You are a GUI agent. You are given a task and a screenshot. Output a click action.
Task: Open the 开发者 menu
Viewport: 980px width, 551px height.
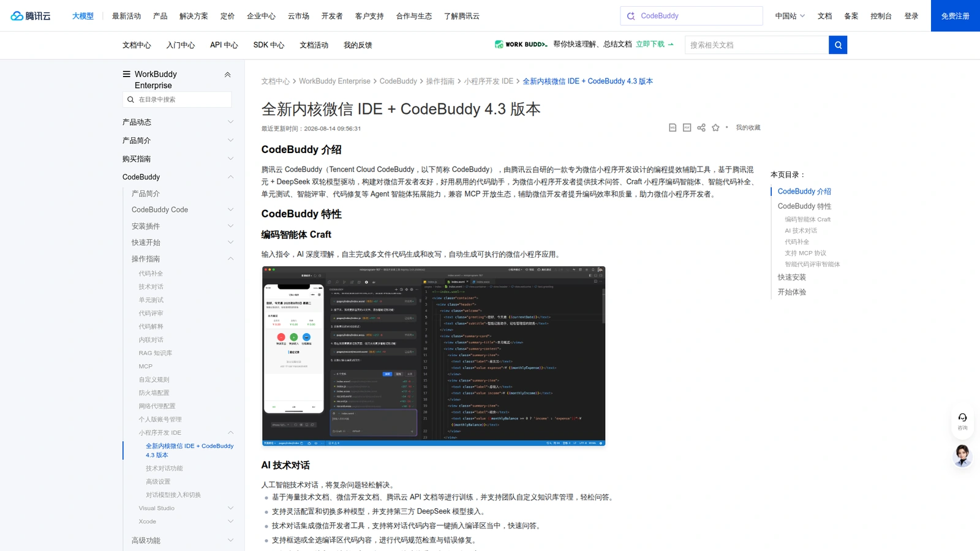332,16
